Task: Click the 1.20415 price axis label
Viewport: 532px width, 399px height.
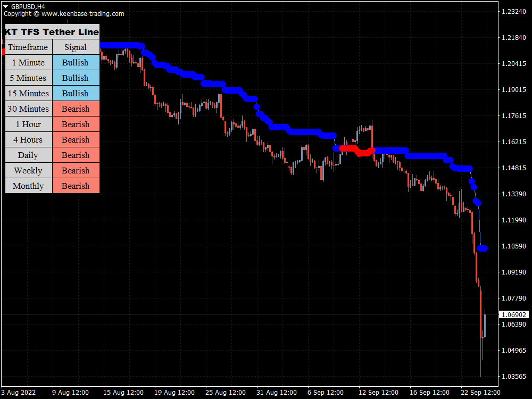Action: point(514,63)
